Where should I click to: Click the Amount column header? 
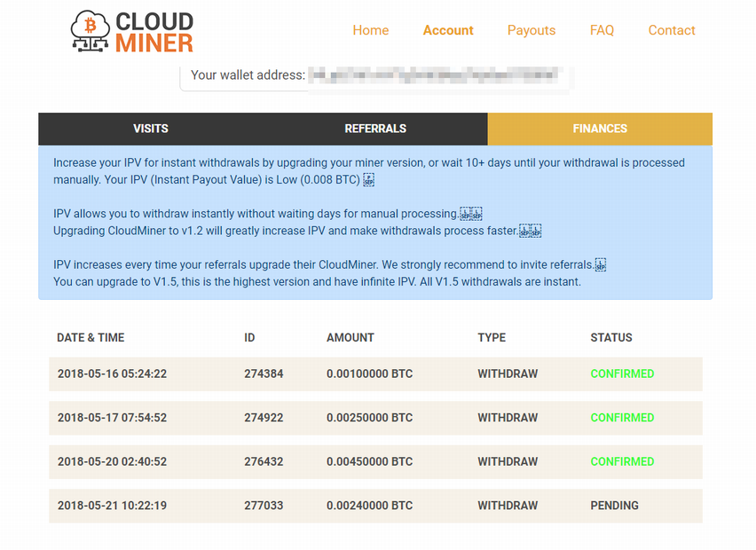point(350,338)
